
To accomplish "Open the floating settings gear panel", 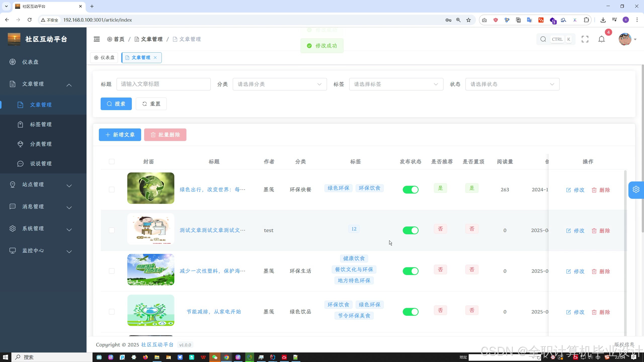I will 636,190.
